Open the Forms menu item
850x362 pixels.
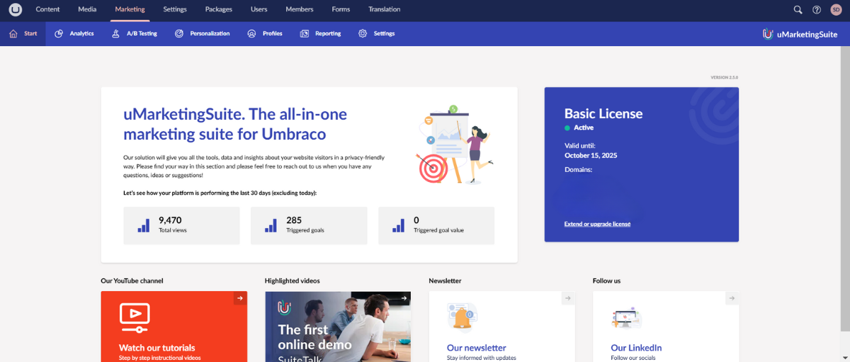(341, 10)
